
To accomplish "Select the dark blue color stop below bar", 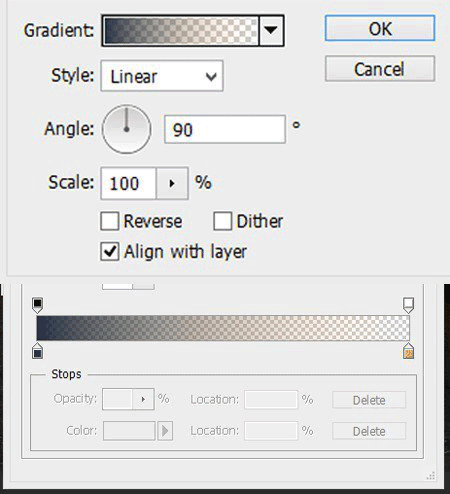I will click(38, 351).
